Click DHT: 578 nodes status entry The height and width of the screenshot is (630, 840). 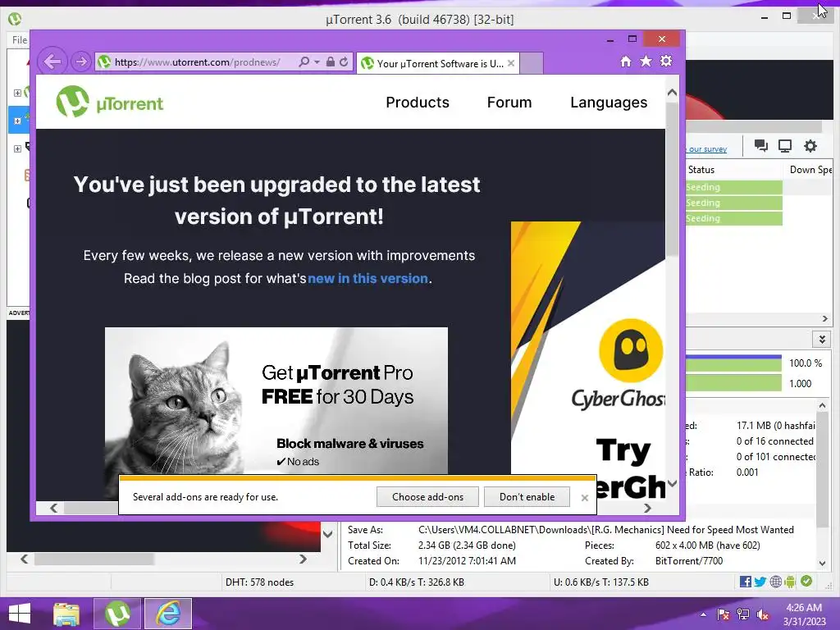[x=259, y=582]
